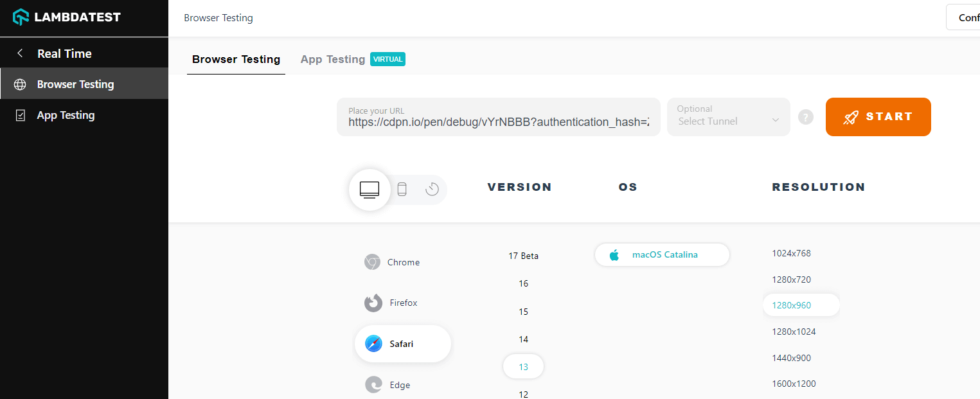Click the Firefox browser icon
This screenshot has width=980, height=399.
click(373, 303)
